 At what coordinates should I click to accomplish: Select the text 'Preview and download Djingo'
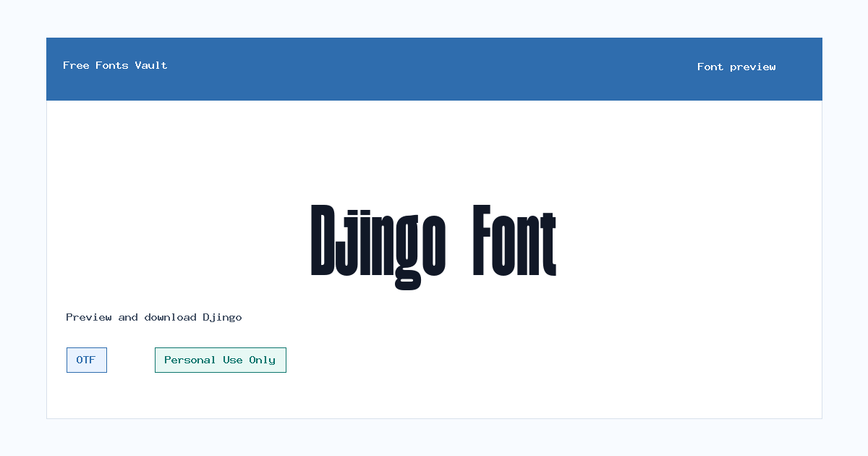click(x=154, y=317)
